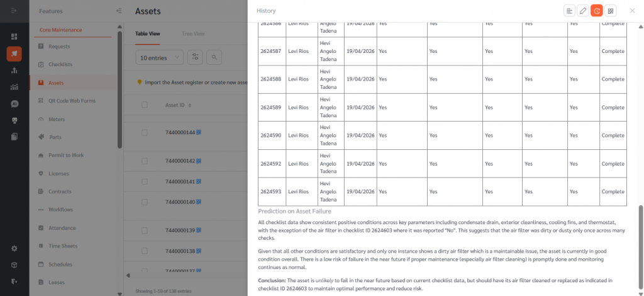This screenshot has width=644, height=296.
Task: Click the pencil edit icon
Action: [x=583, y=11]
